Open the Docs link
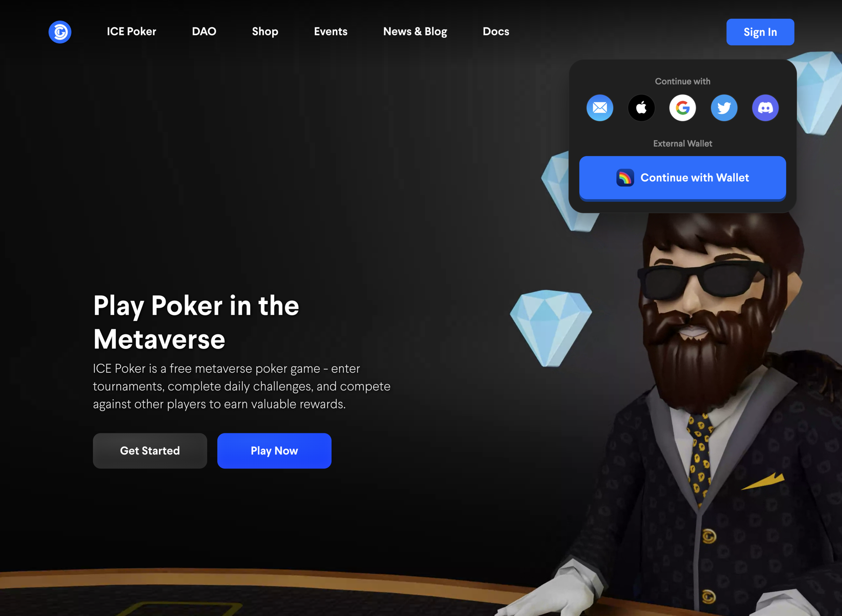842x616 pixels. coord(496,31)
